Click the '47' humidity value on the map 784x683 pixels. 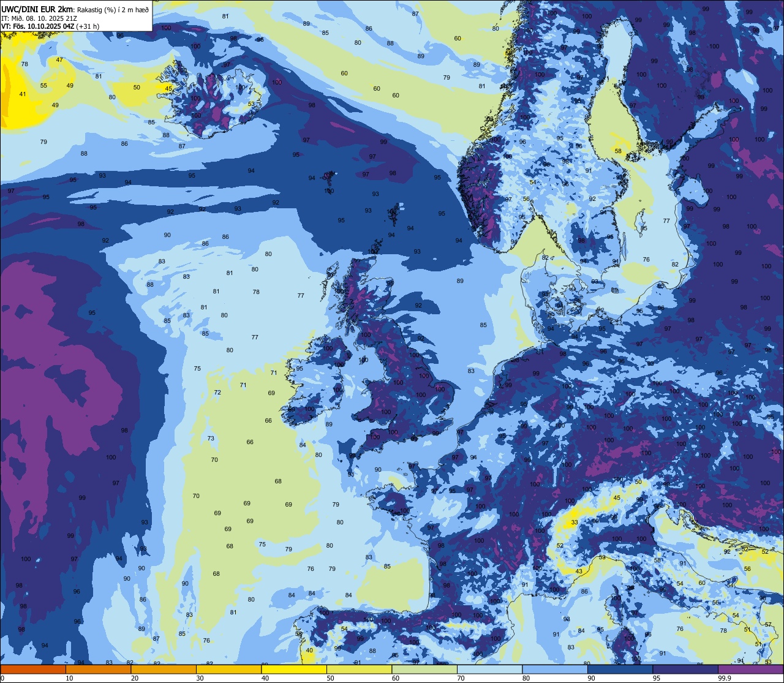pyautogui.click(x=59, y=60)
